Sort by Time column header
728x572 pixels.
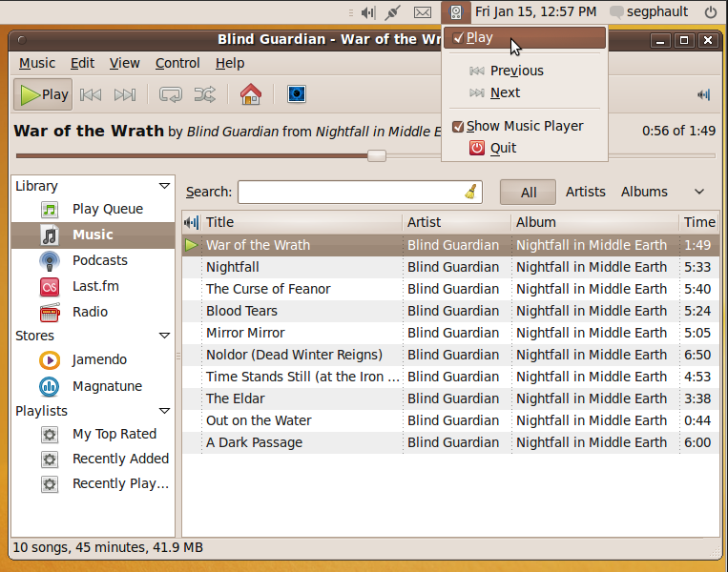tap(699, 222)
